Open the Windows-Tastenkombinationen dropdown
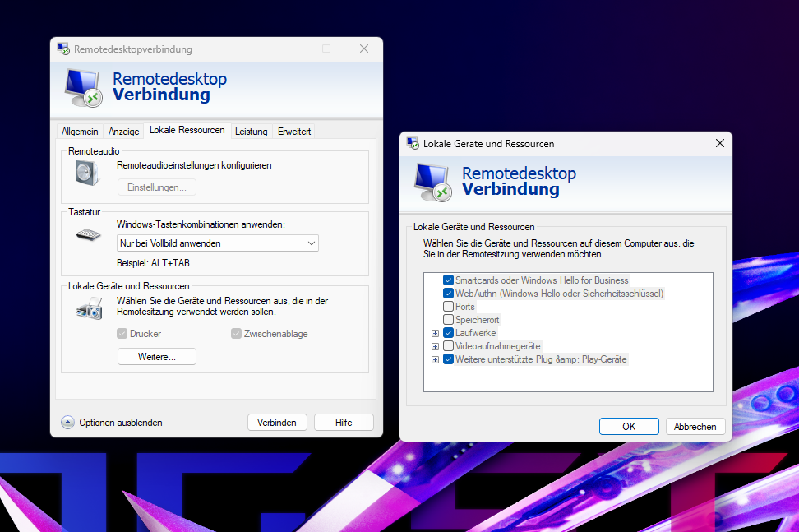The height and width of the screenshot is (532, 799). (218, 243)
